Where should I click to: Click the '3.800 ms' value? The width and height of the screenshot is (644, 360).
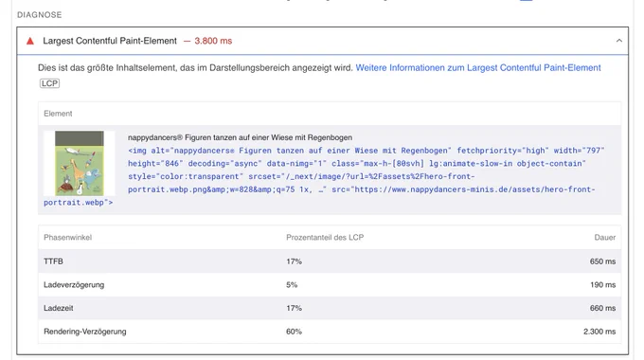pyautogui.click(x=213, y=41)
